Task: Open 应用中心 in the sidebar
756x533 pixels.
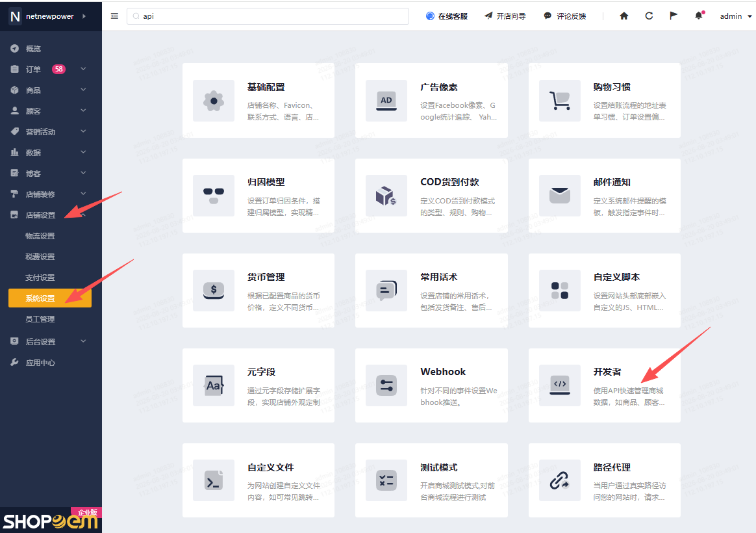Action: coord(40,362)
